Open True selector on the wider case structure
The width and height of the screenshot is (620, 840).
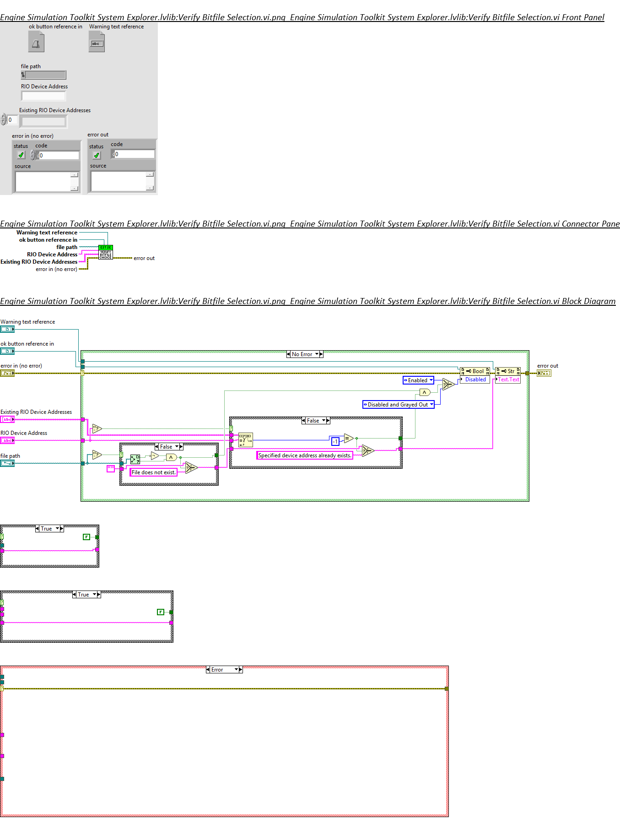tap(94, 595)
